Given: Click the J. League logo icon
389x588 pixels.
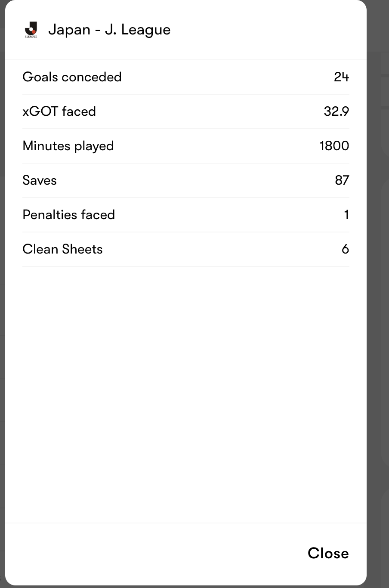Looking at the screenshot, I should 31,30.
